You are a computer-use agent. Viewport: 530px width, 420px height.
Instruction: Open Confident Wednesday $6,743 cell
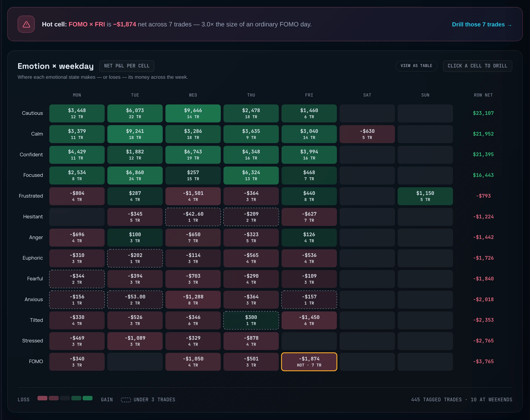pos(193,155)
